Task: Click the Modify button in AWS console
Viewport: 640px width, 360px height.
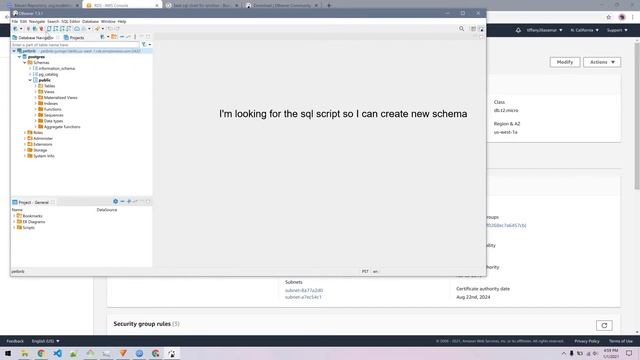Action: click(x=565, y=62)
